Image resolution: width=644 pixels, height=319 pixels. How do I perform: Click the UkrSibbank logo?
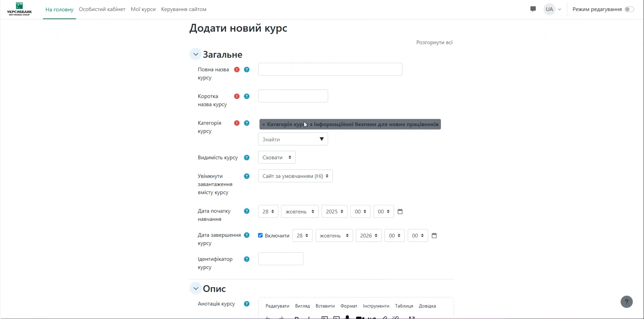[19, 9]
